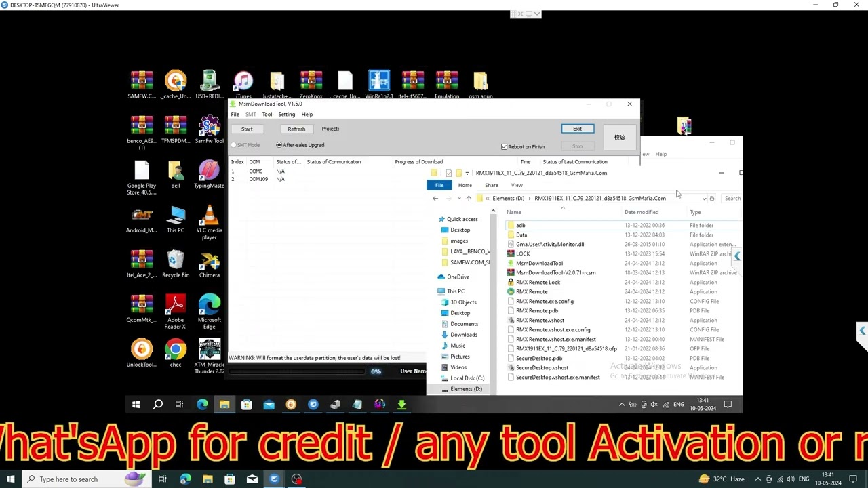The width and height of the screenshot is (868, 488).
Task: Open Android_M... AMT desktop icon
Action: (142, 219)
